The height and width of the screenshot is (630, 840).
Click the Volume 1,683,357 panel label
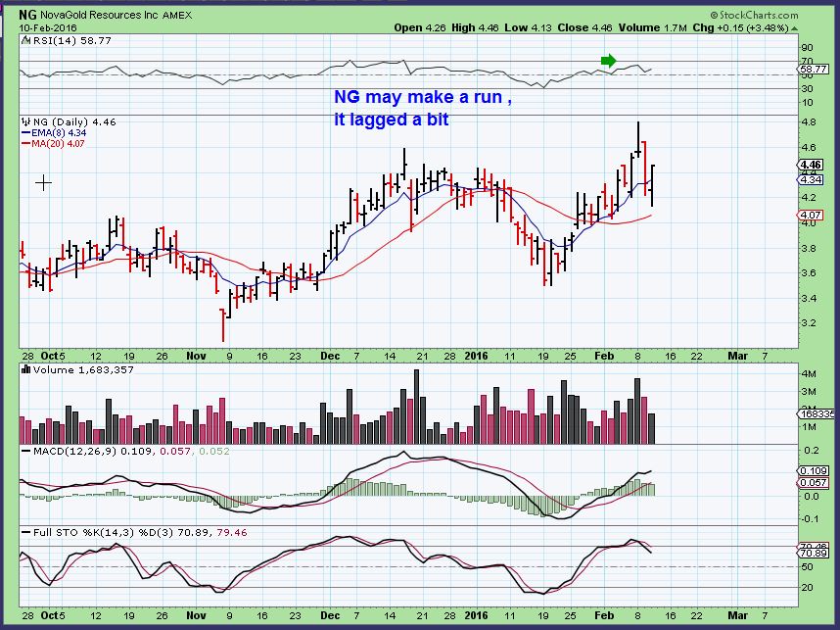(x=83, y=370)
